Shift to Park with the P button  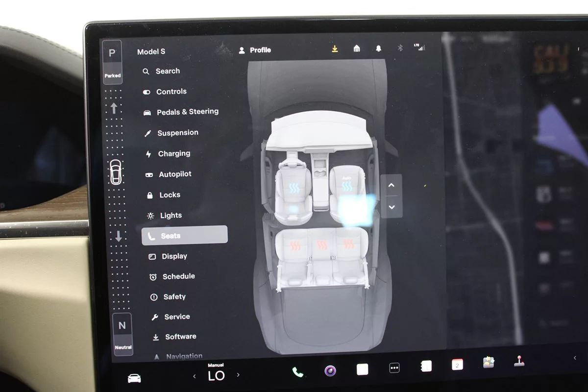(112, 53)
